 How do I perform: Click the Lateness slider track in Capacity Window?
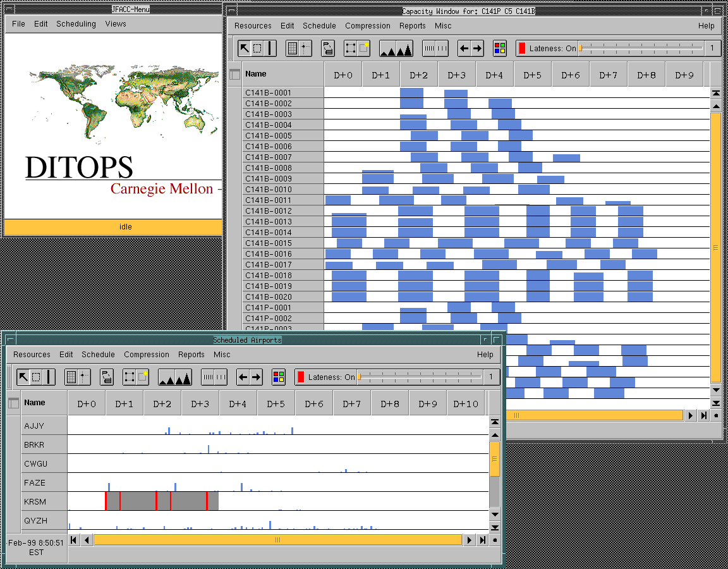pyautogui.click(x=641, y=48)
